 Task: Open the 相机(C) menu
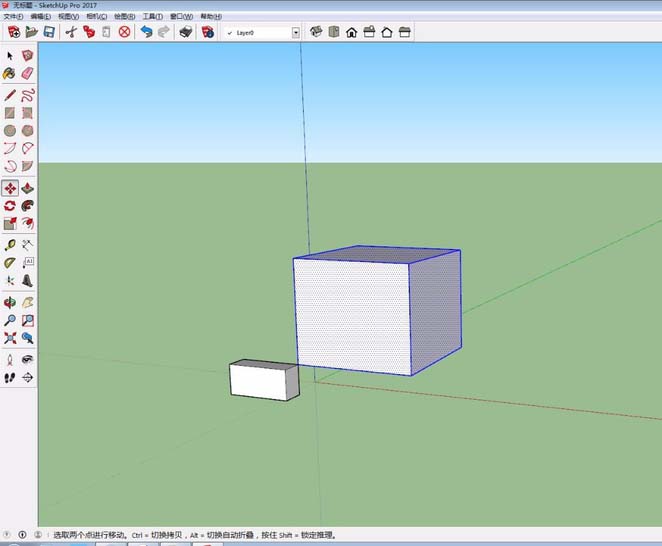(x=97, y=16)
